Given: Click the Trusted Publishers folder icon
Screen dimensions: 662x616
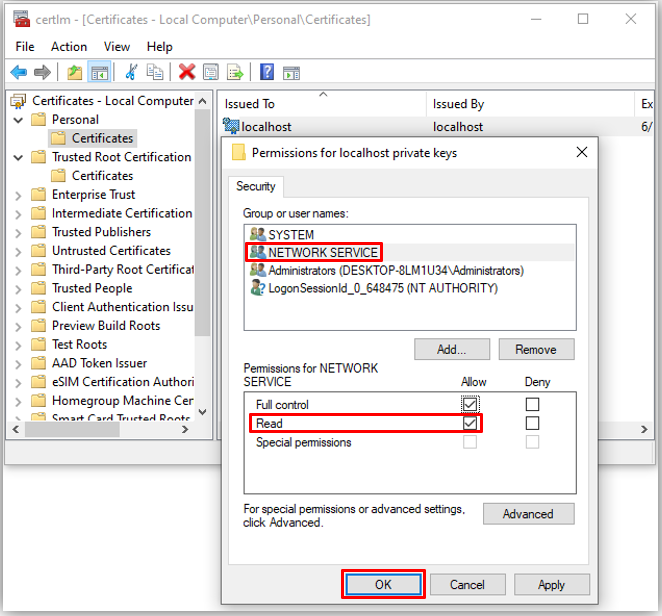Looking at the screenshot, I should tap(38, 232).
